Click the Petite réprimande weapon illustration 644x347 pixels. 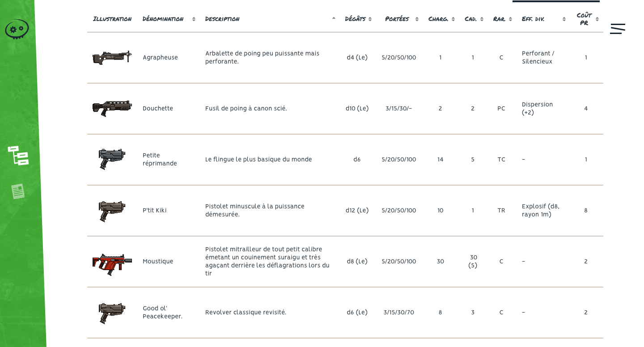pyautogui.click(x=112, y=160)
